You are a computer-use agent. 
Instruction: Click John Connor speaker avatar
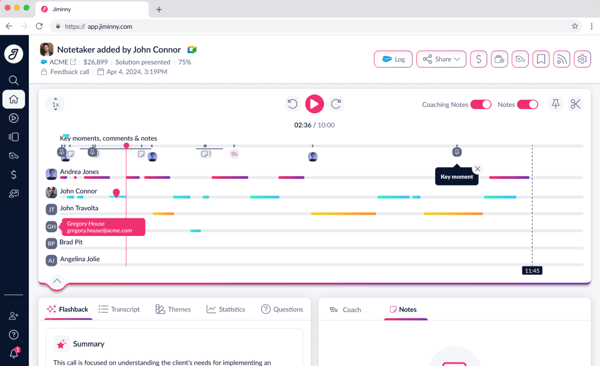(51, 192)
